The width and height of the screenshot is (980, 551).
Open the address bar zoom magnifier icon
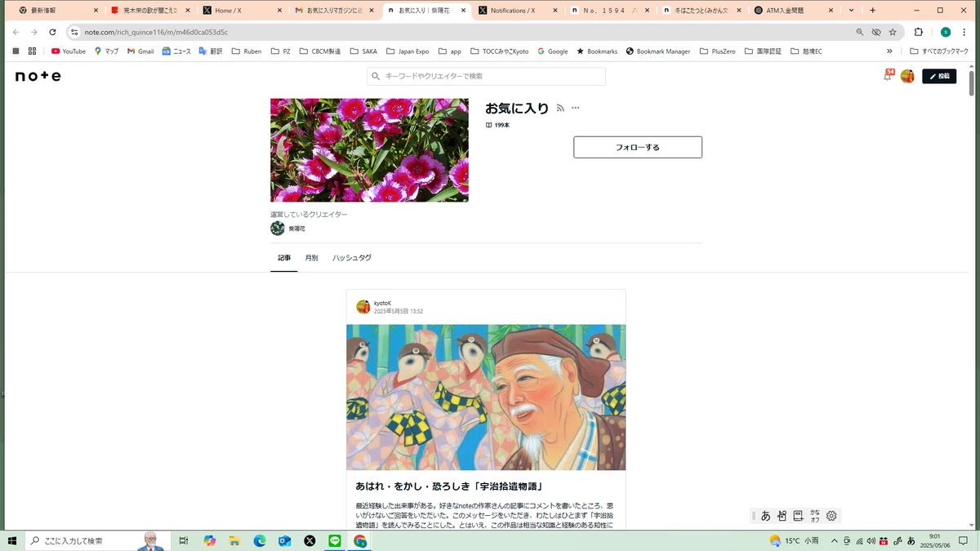(x=859, y=32)
